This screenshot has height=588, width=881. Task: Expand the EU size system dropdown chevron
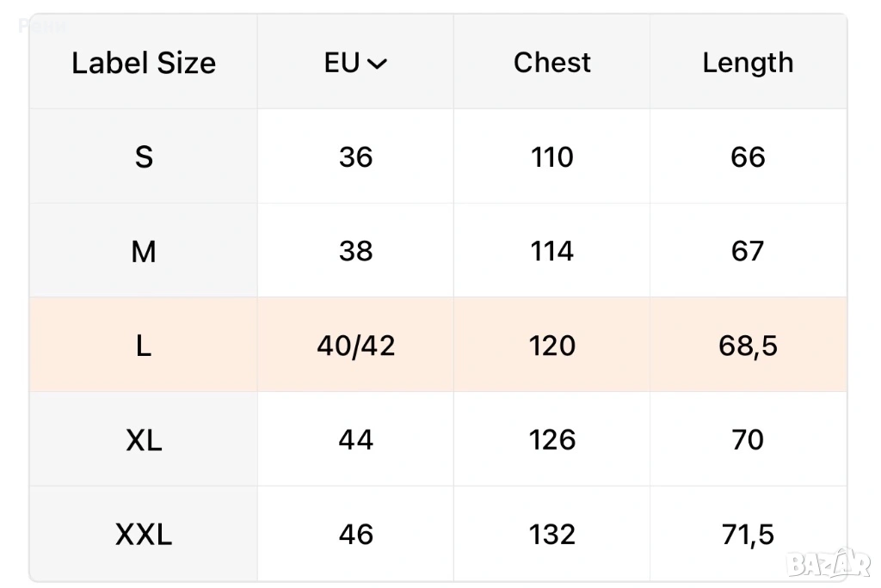pos(377,64)
